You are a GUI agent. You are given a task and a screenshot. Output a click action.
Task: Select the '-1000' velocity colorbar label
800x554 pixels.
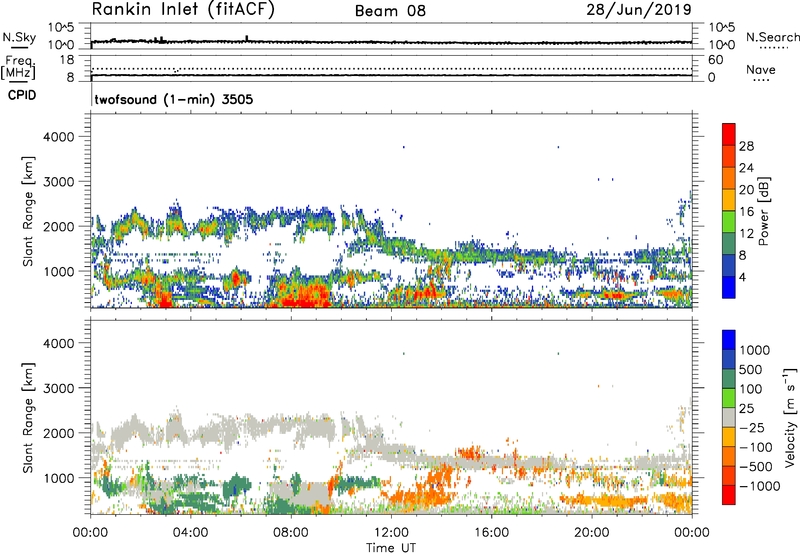click(760, 486)
